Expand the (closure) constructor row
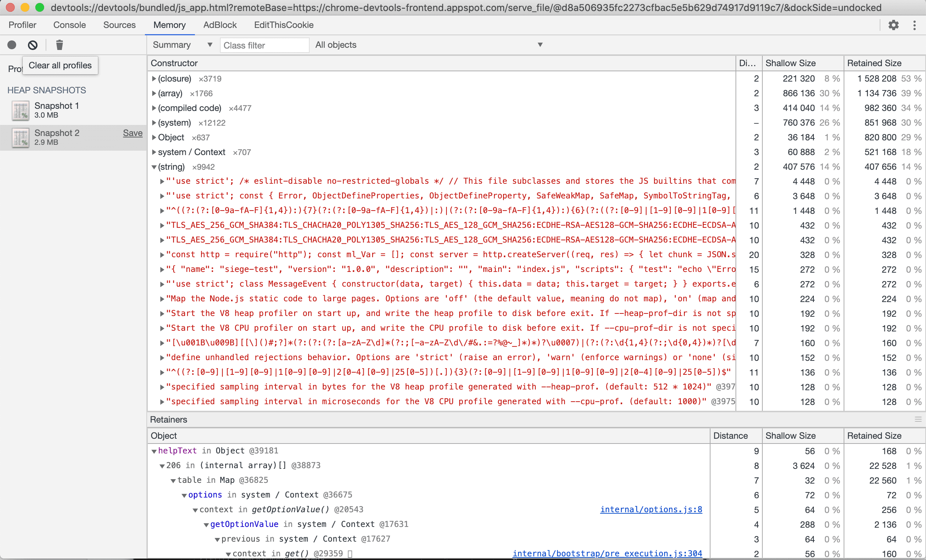The height and width of the screenshot is (560, 926). pyautogui.click(x=154, y=79)
